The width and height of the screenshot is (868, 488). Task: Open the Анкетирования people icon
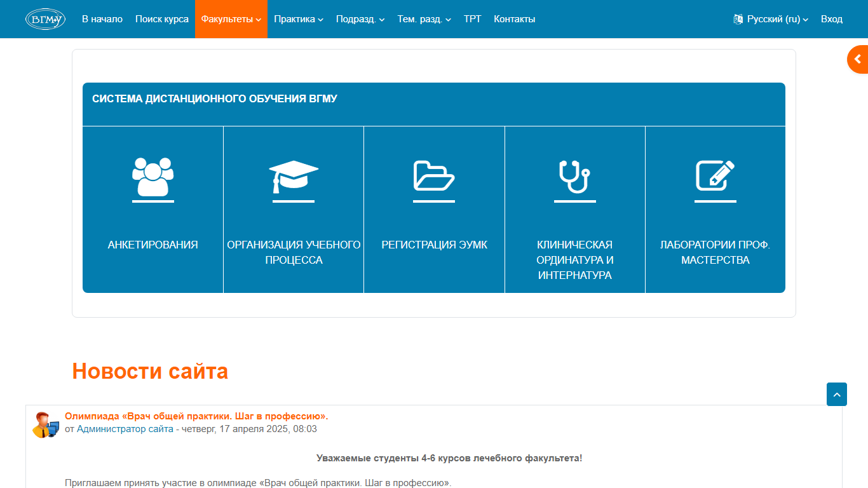point(153,177)
